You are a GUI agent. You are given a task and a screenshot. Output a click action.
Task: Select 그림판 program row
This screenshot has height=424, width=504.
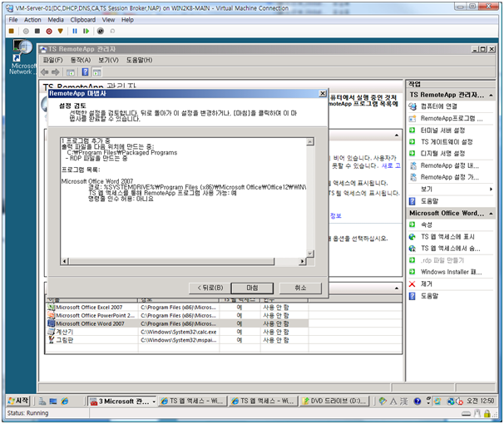(178, 340)
